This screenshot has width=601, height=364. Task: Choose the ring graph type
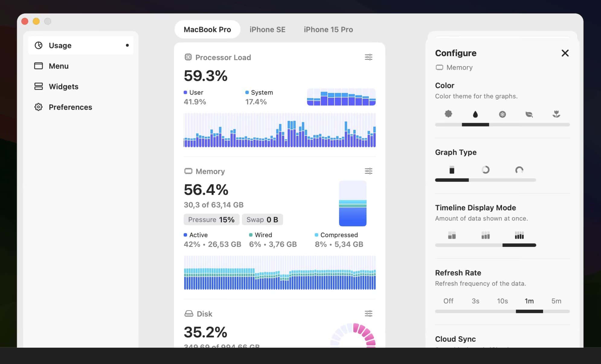pyautogui.click(x=485, y=170)
